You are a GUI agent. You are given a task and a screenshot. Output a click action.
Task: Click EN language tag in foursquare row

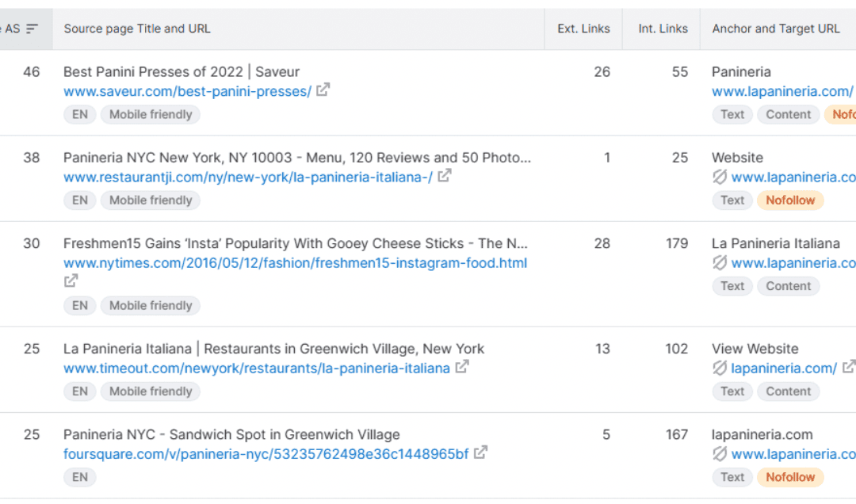tap(80, 477)
